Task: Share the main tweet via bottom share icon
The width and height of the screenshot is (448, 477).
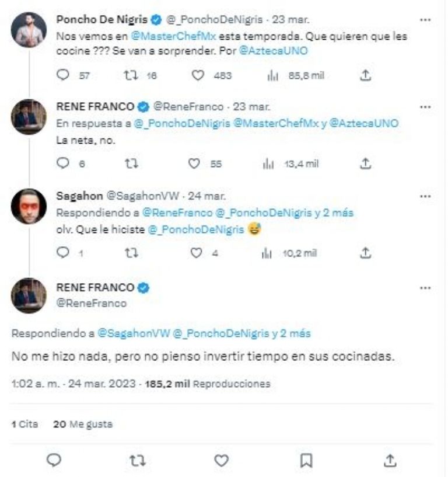Action: [x=390, y=461]
